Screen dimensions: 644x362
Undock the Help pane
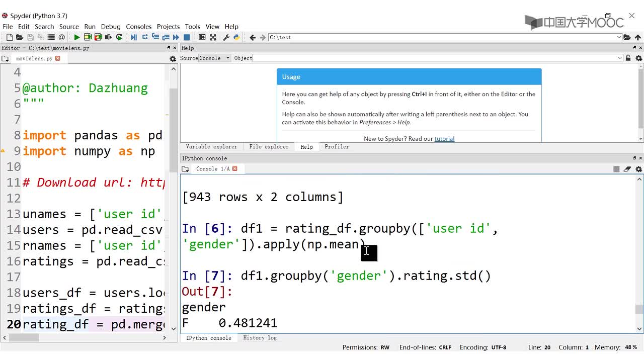634,48
